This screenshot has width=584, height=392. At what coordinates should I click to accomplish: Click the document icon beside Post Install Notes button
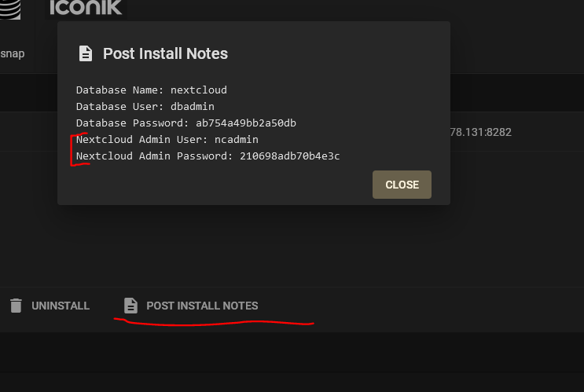pyautogui.click(x=131, y=306)
